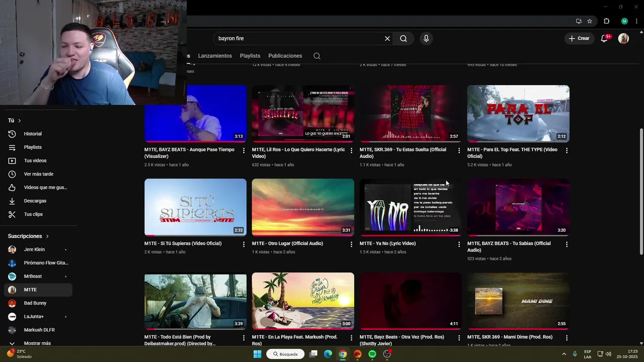The image size is (644, 362).
Task: Expand Mostrar más subscriptions
Action: tap(38, 343)
